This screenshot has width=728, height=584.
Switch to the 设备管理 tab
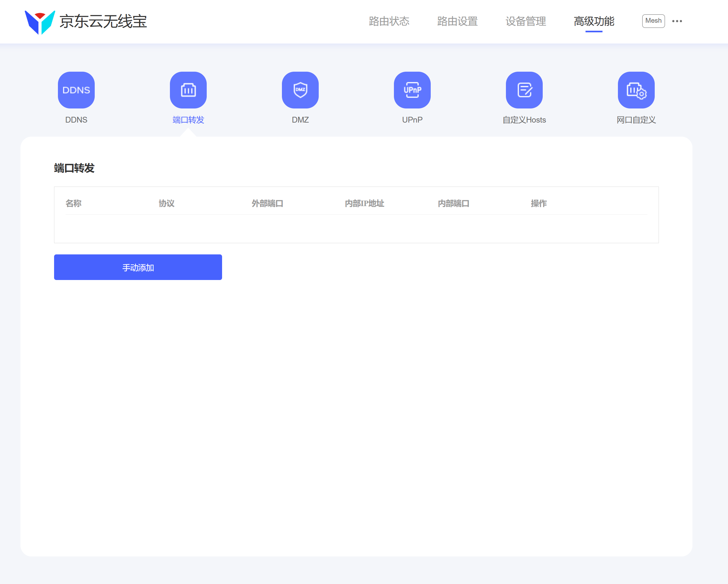[526, 21]
